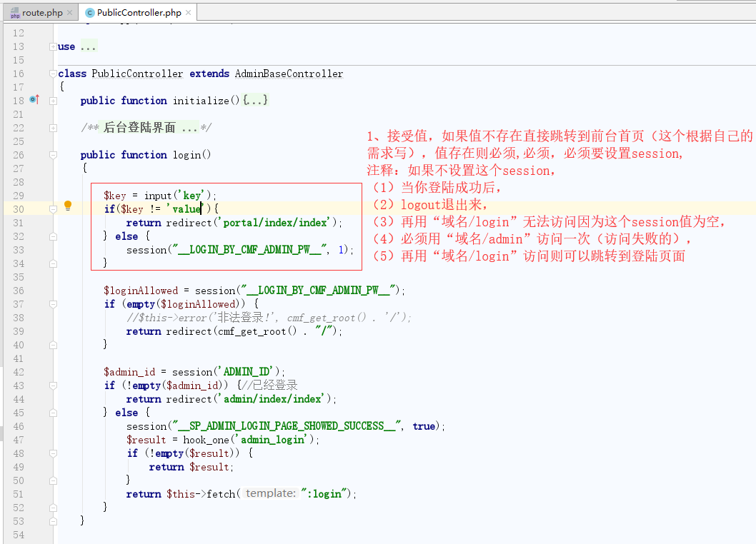Collapse the already-logged-in admin_id check block
756x544 pixels.
[53, 385]
